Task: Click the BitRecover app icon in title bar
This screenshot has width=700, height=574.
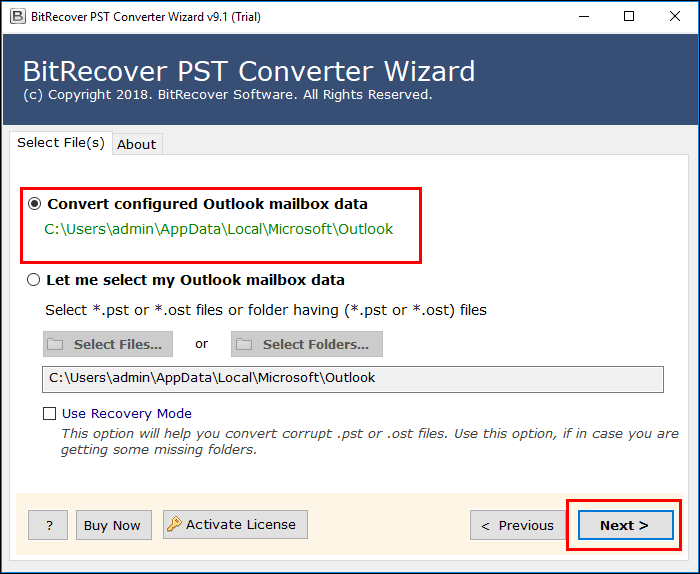Action: tap(17, 16)
